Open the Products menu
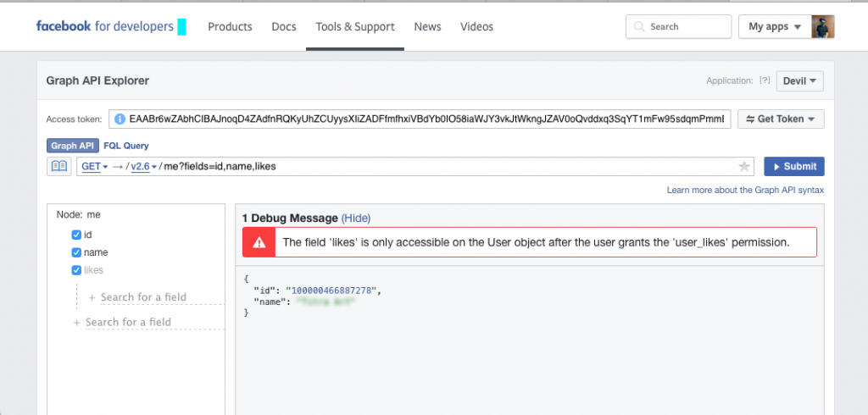The height and width of the screenshot is (415, 868). coord(230,26)
